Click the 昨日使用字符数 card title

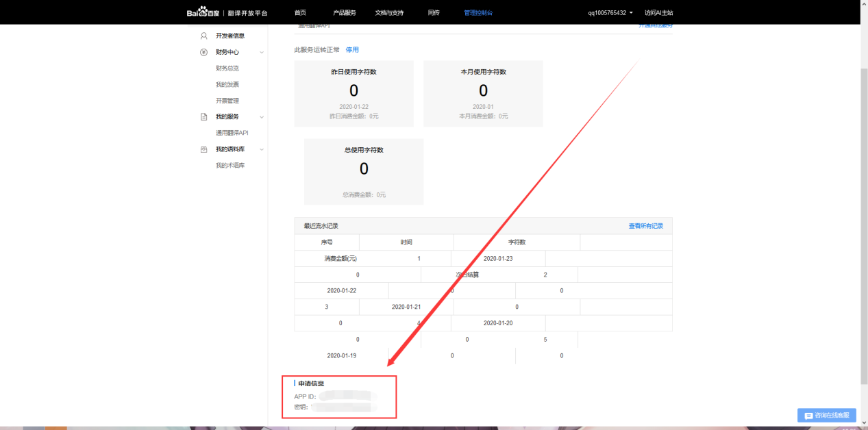click(x=354, y=72)
